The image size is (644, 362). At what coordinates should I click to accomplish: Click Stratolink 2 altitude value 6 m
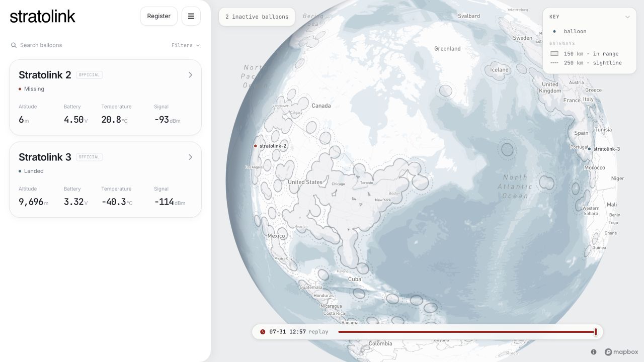coord(24,120)
